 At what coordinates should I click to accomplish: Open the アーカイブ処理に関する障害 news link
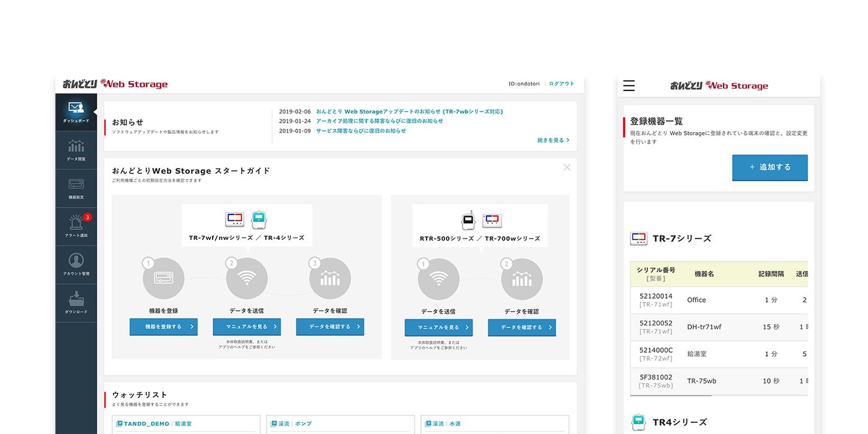[379, 121]
